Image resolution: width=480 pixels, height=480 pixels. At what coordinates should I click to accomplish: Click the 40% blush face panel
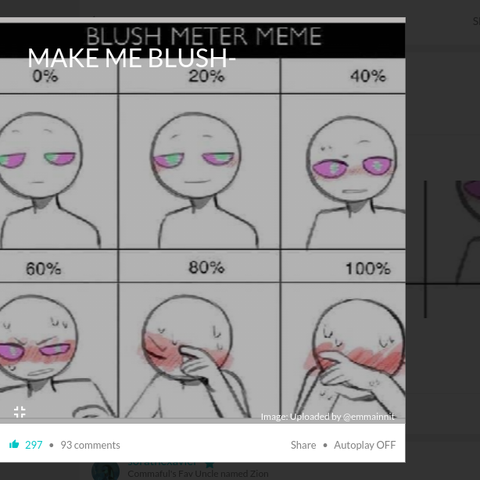coord(343,171)
